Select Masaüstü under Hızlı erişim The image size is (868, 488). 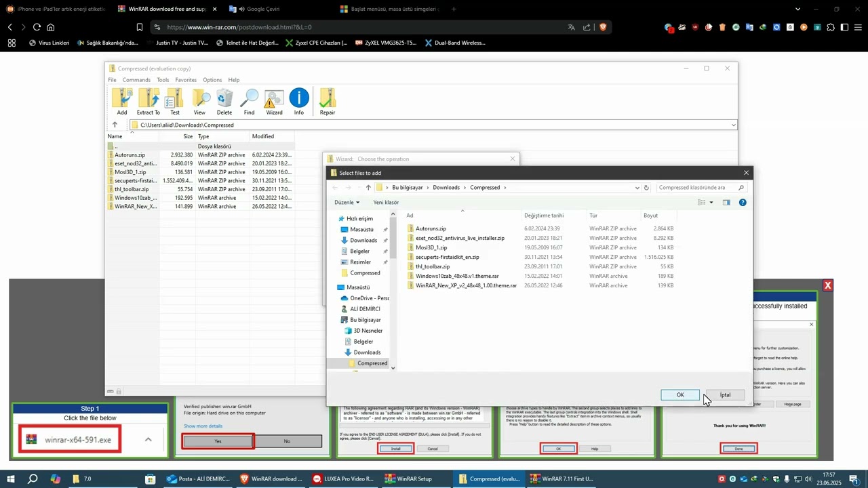click(361, 229)
